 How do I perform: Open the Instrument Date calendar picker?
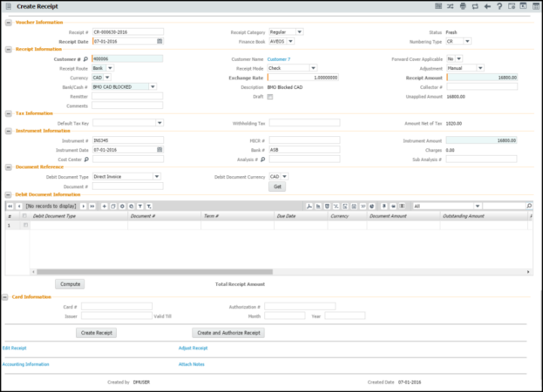[x=160, y=150]
